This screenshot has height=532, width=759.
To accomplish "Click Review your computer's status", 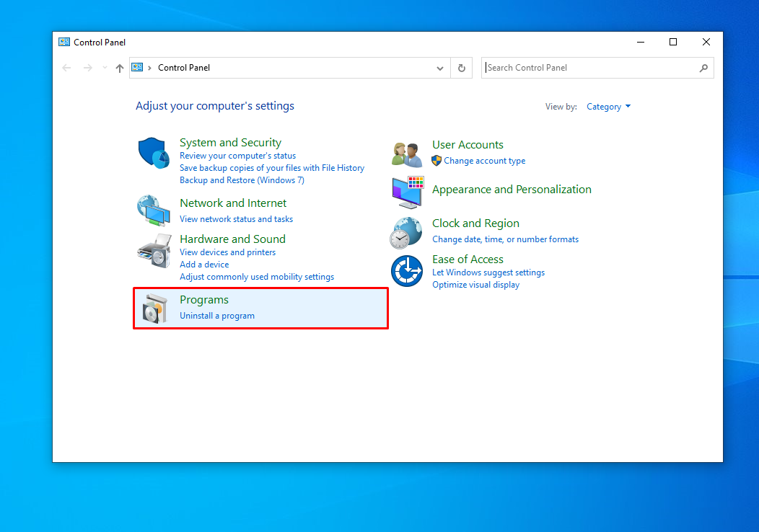I will 237,156.
